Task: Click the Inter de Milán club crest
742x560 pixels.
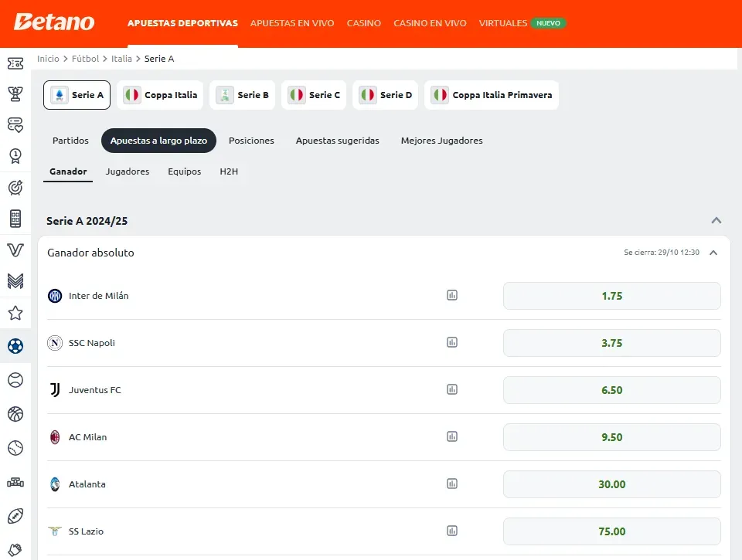Action: pos(55,296)
